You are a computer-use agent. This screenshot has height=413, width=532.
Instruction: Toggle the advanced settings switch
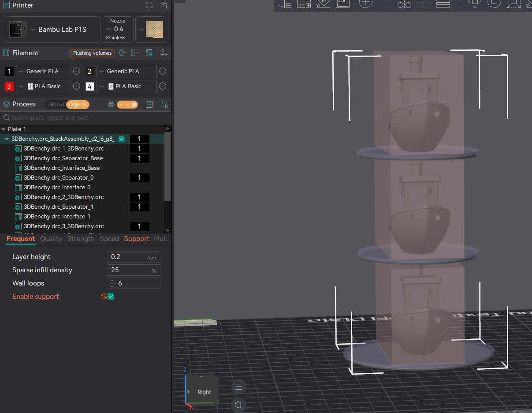tap(127, 105)
